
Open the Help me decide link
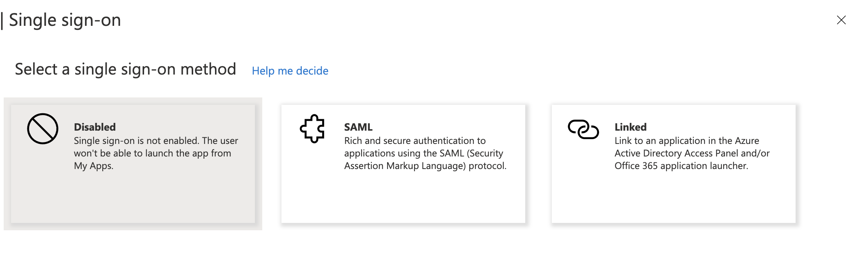(x=290, y=70)
